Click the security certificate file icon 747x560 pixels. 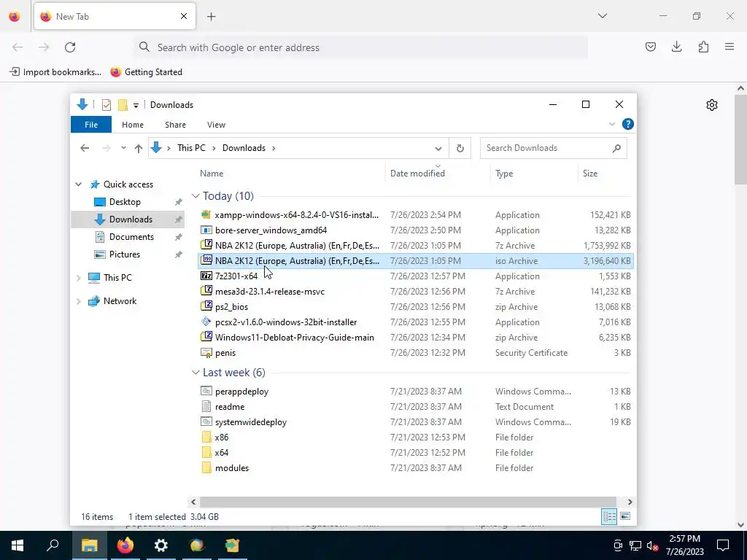206,352
